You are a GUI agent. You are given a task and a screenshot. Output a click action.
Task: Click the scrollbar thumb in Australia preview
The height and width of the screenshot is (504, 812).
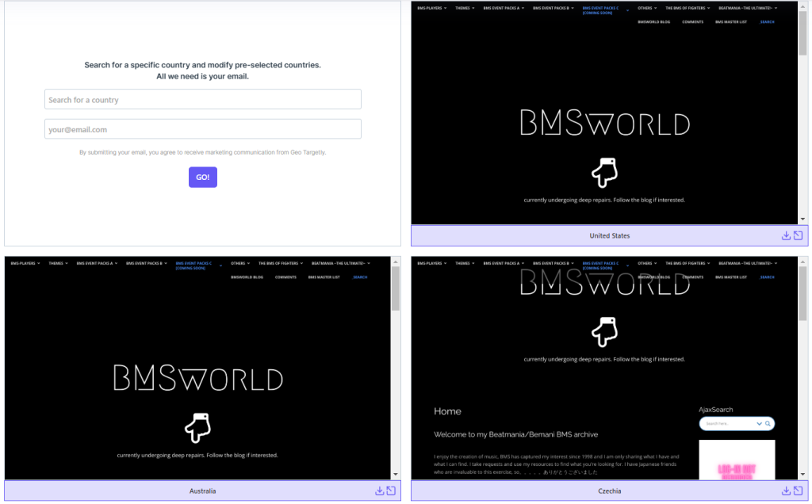(396, 288)
